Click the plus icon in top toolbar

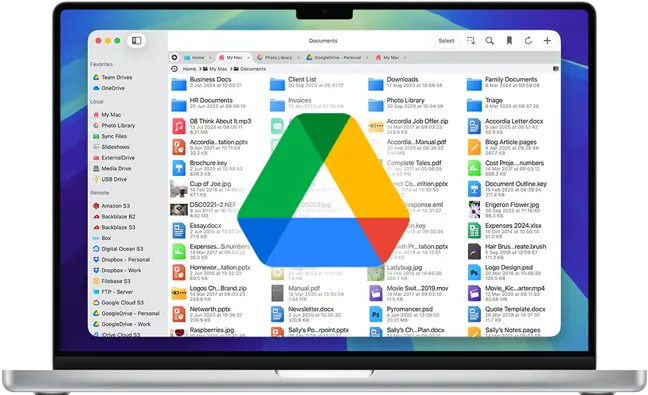(x=547, y=40)
